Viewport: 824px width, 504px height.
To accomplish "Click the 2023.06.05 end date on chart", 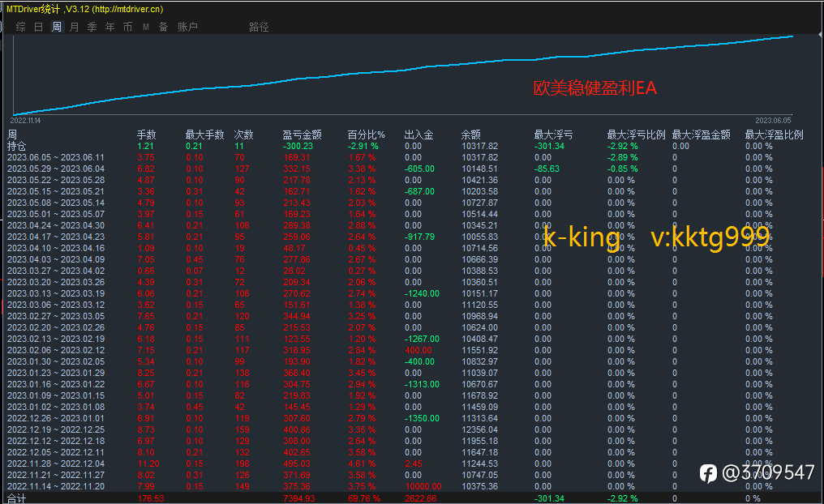I will pos(773,120).
